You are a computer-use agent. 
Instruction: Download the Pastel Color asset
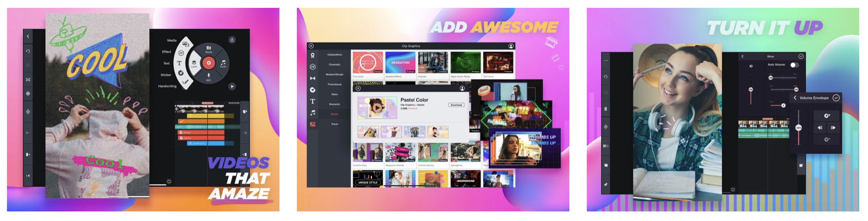pos(456,105)
